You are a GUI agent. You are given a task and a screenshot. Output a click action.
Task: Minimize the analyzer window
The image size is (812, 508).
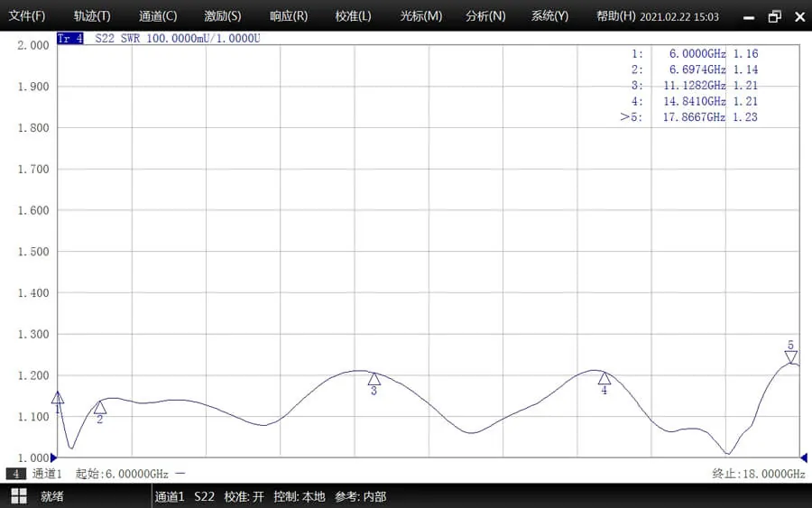(x=749, y=17)
